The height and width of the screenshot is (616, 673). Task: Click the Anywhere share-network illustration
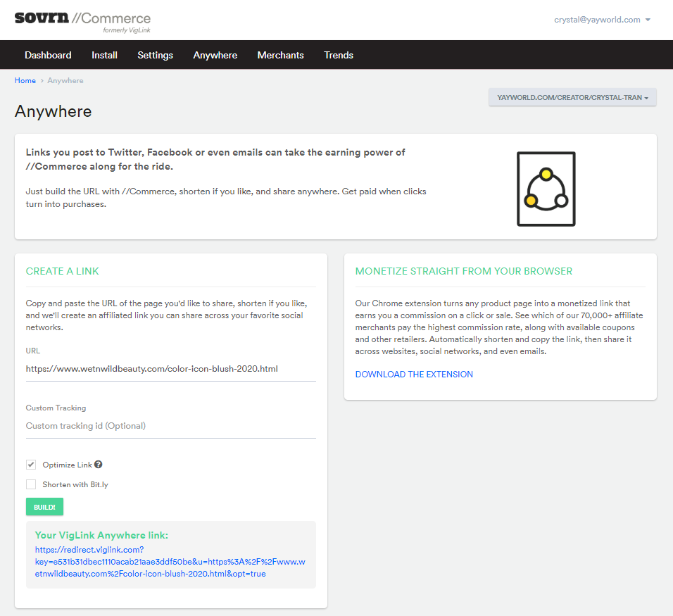coord(546,189)
